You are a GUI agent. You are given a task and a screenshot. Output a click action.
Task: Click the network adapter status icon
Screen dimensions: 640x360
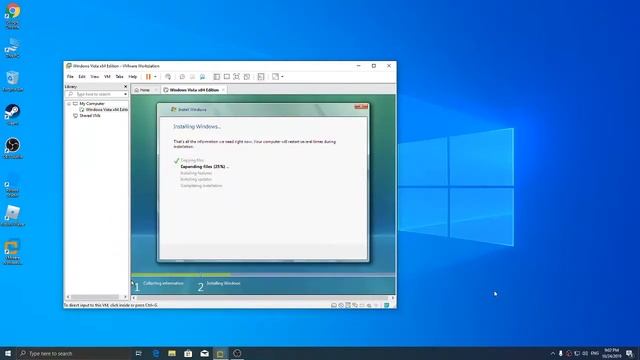point(355,305)
